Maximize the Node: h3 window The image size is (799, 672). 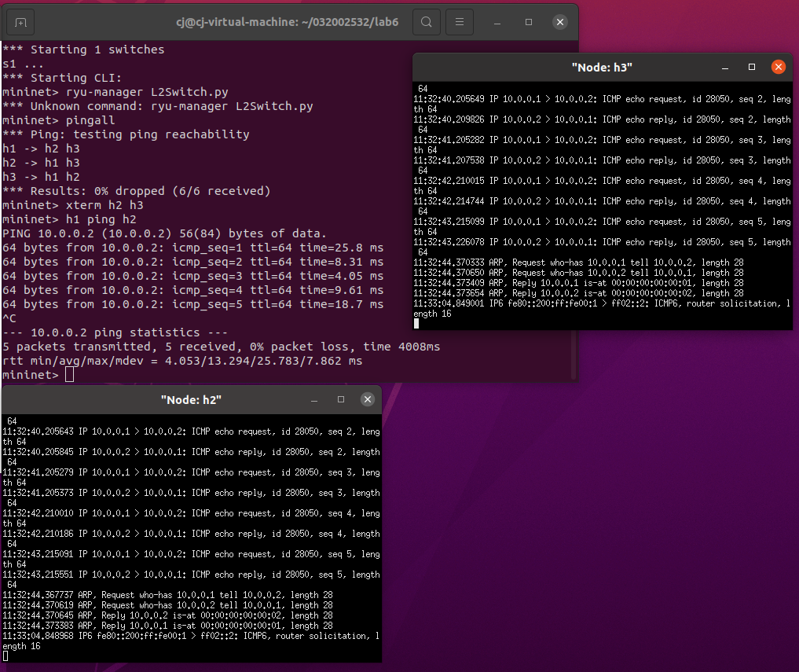tap(752, 68)
